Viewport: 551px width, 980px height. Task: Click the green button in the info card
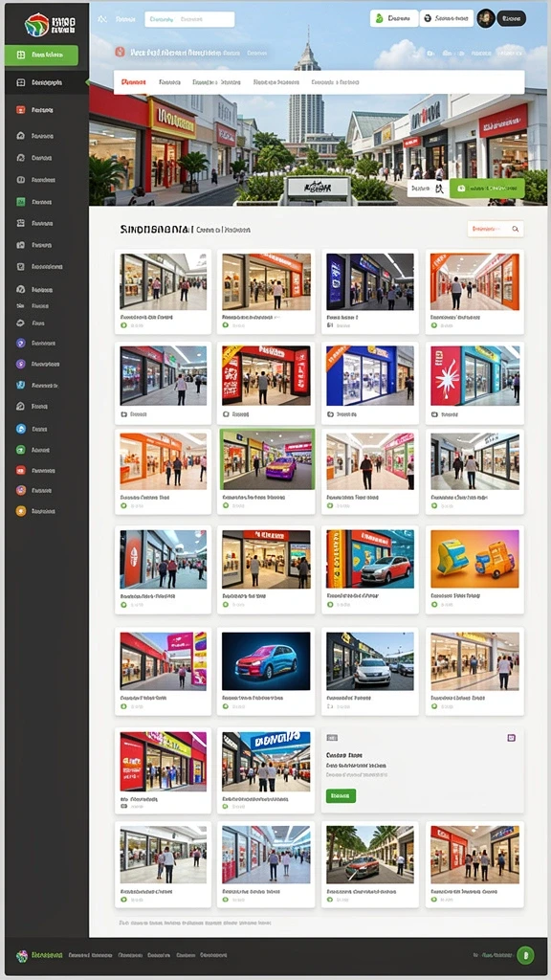341,795
